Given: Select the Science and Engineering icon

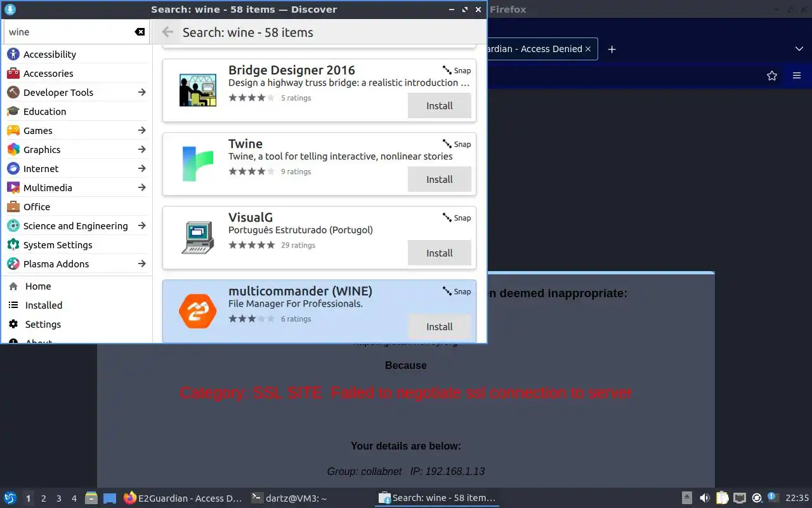Looking at the screenshot, I should [x=13, y=226].
